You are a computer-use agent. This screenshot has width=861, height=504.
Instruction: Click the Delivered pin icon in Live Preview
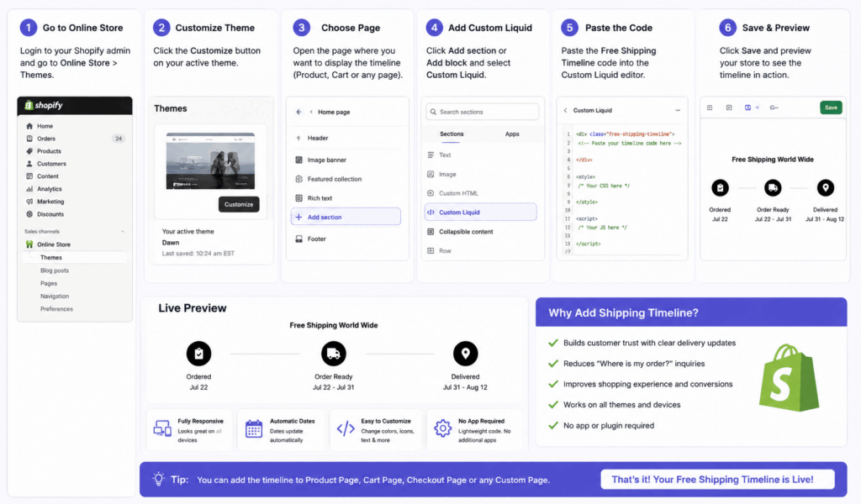pos(465,354)
